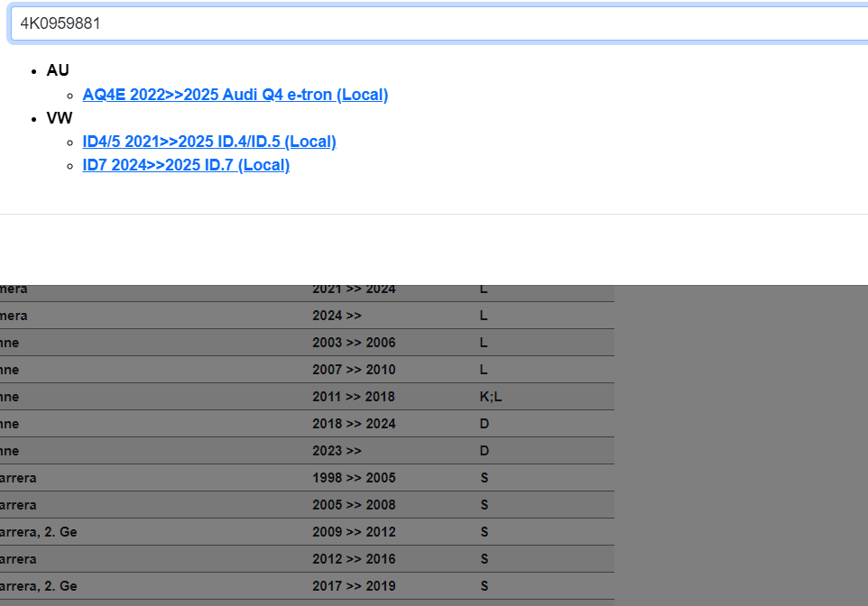Image resolution: width=868 pixels, height=606 pixels.
Task: Select the 2018 >> 2024 row
Action: 354,424
